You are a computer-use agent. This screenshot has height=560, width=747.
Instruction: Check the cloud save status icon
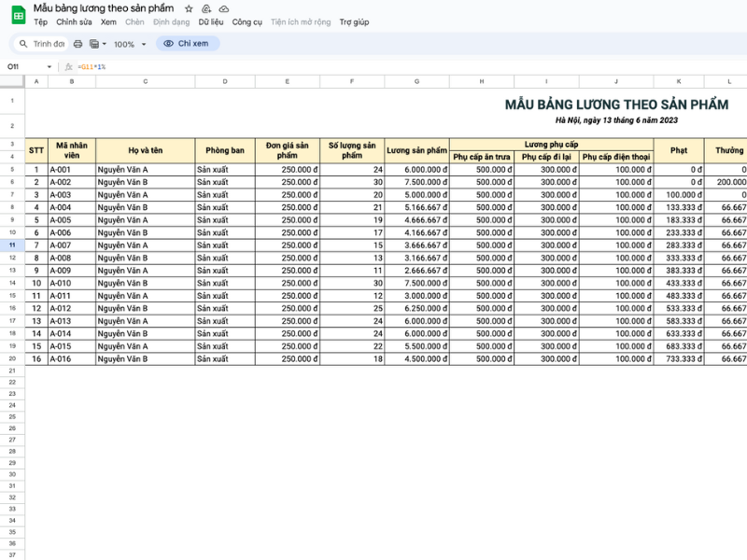(223, 8)
